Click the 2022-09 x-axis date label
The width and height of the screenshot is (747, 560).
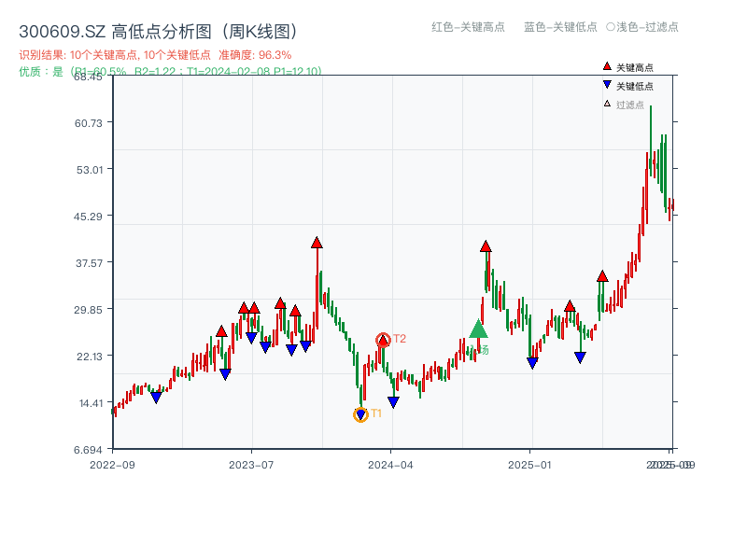(x=112, y=465)
